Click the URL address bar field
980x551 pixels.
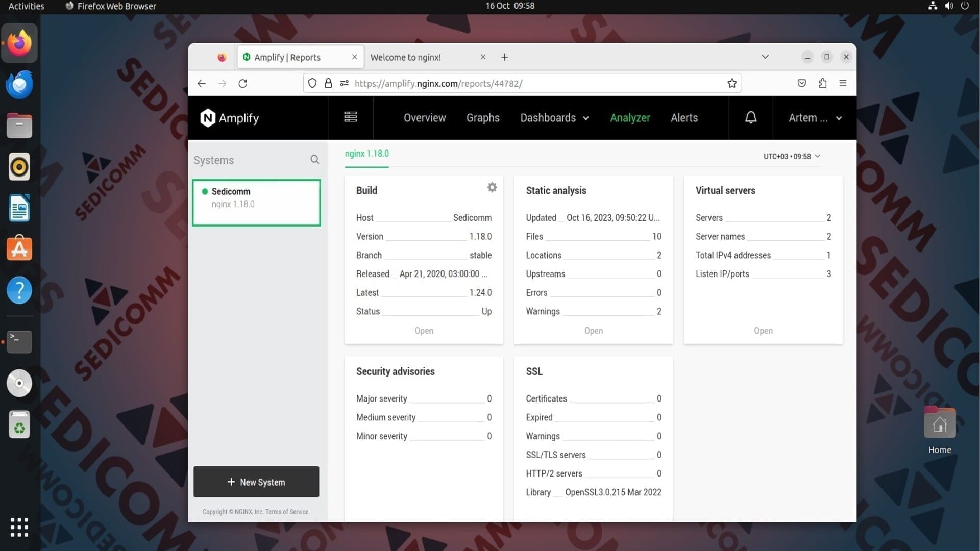tap(536, 83)
